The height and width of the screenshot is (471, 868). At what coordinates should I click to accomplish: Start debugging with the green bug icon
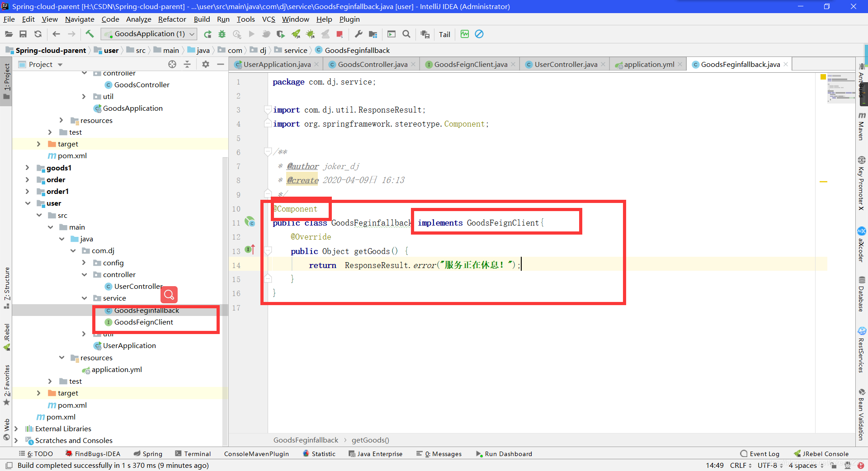pos(222,34)
